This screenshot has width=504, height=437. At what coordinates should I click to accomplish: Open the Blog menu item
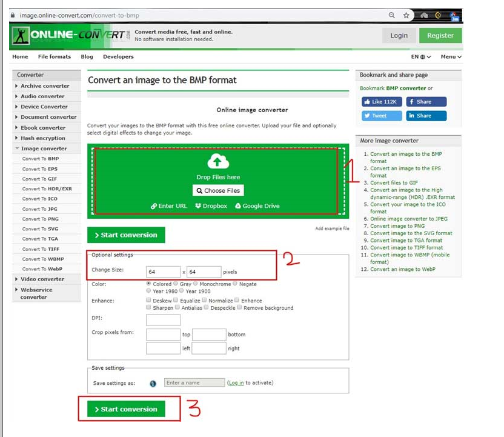click(x=87, y=56)
